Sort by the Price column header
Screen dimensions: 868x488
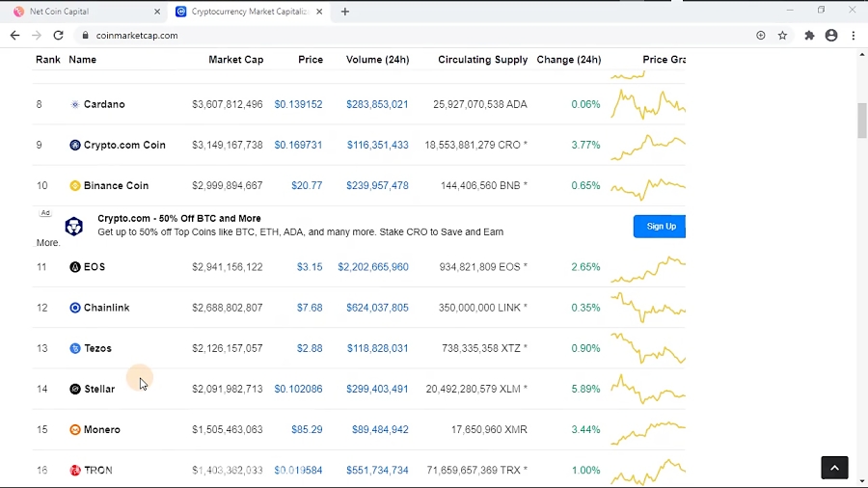(x=311, y=60)
